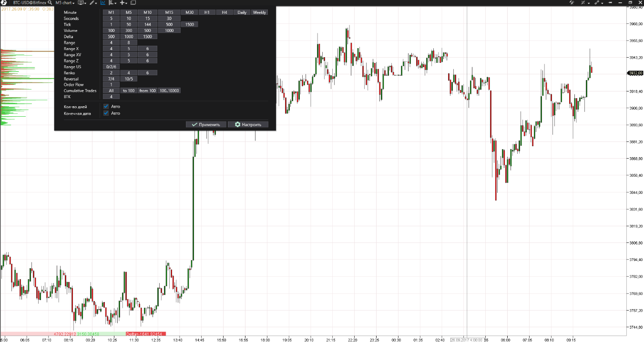
Task: Click the Настроить button
Action: click(248, 124)
